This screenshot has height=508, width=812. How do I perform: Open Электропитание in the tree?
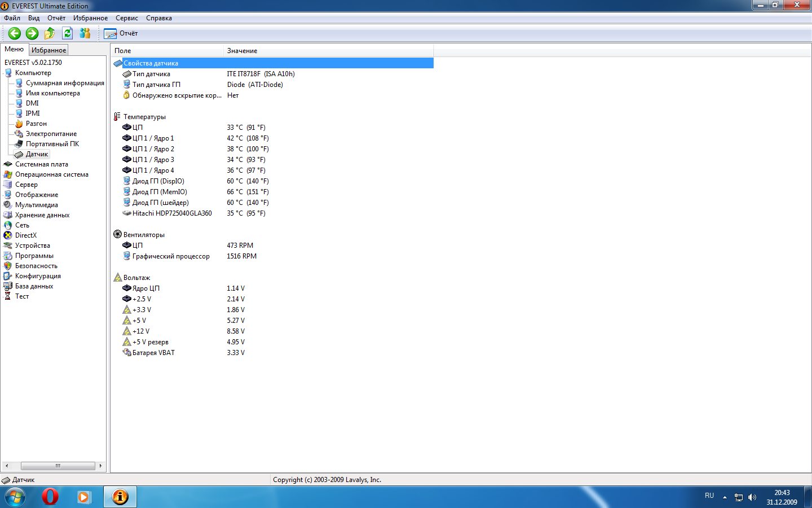coord(51,134)
